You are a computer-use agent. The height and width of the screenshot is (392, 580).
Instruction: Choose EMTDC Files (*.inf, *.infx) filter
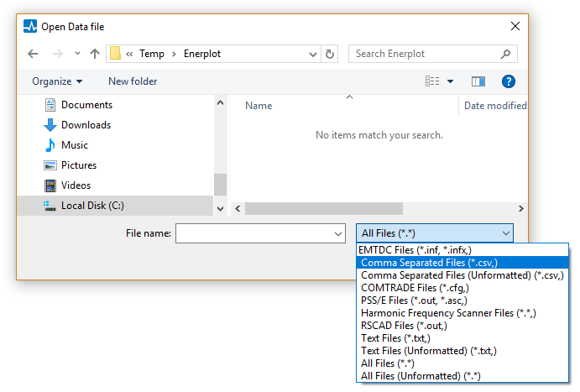pos(415,250)
